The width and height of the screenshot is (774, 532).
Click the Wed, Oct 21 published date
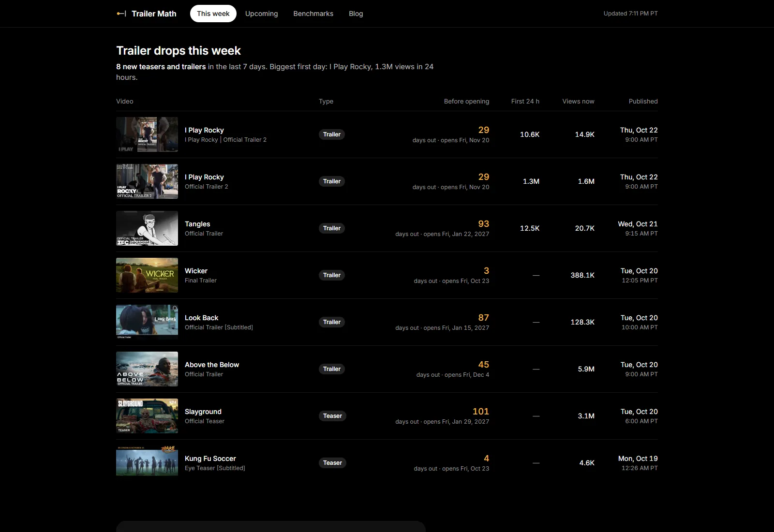638,224
